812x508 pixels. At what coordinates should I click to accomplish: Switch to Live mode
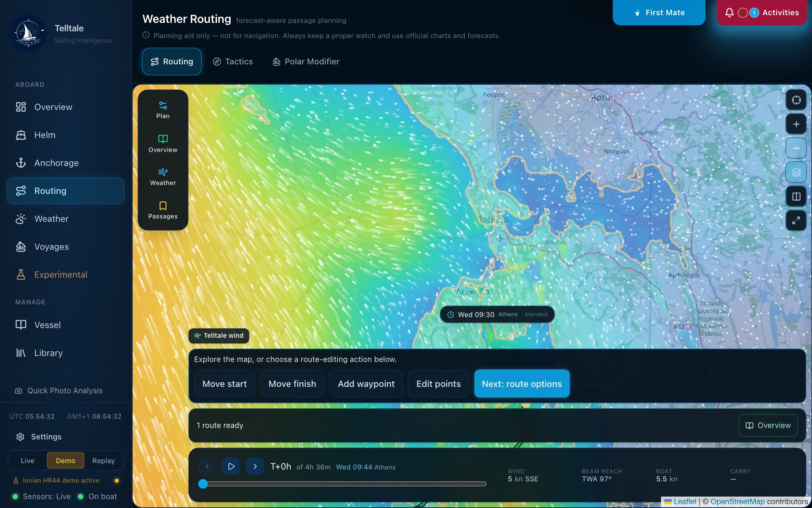click(27, 461)
